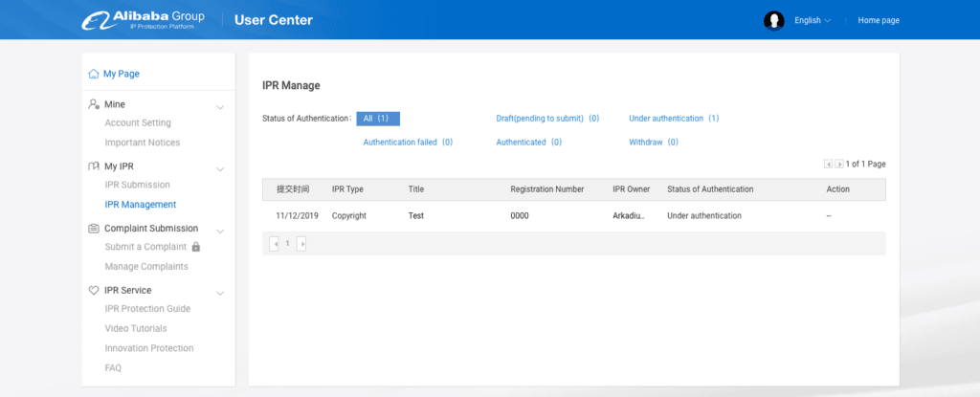Click the Complaint Submission section icon
This screenshot has height=397, width=980.
pyautogui.click(x=94, y=229)
